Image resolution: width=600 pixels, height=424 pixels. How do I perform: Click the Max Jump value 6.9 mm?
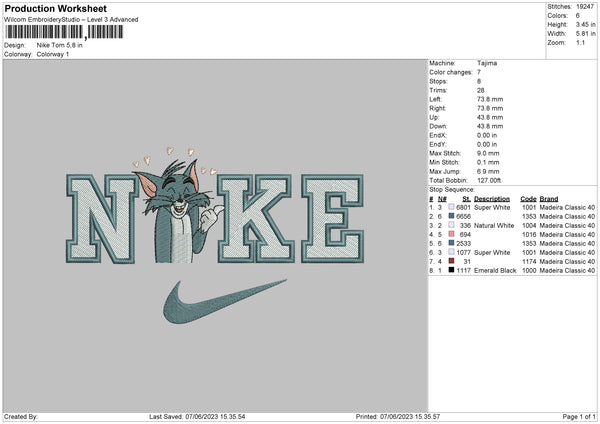click(x=488, y=171)
